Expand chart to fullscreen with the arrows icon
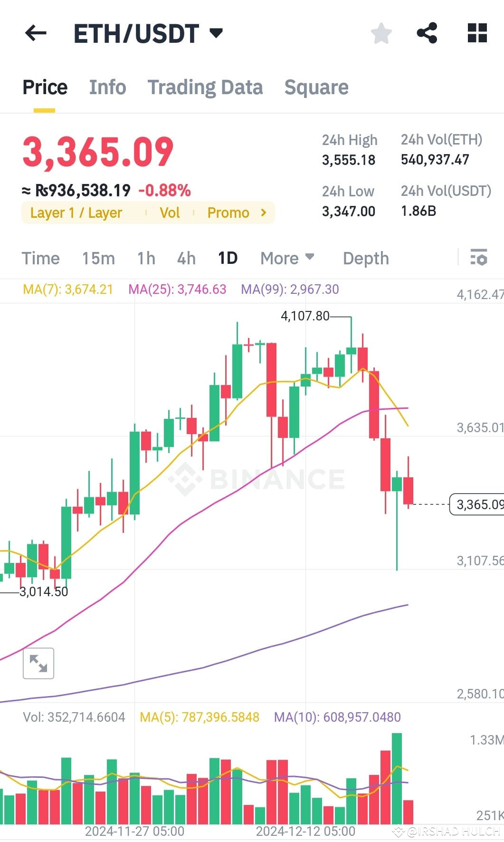The width and height of the screenshot is (504, 842). [x=38, y=663]
